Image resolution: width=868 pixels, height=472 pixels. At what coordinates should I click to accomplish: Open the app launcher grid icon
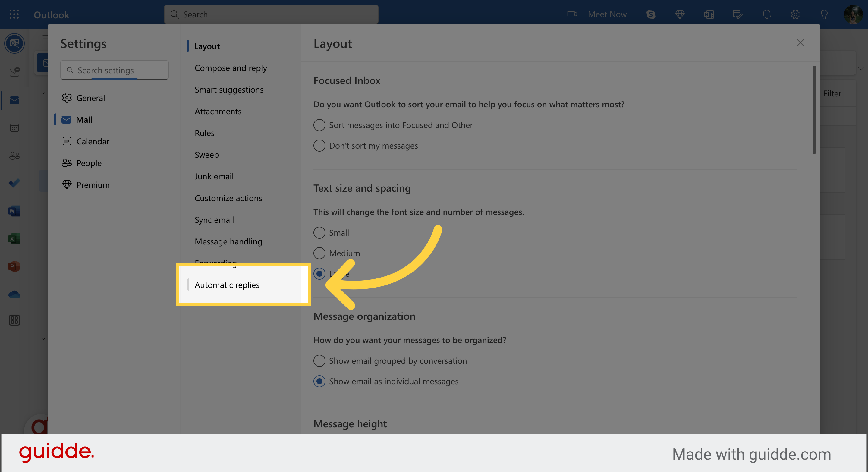click(x=14, y=14)
